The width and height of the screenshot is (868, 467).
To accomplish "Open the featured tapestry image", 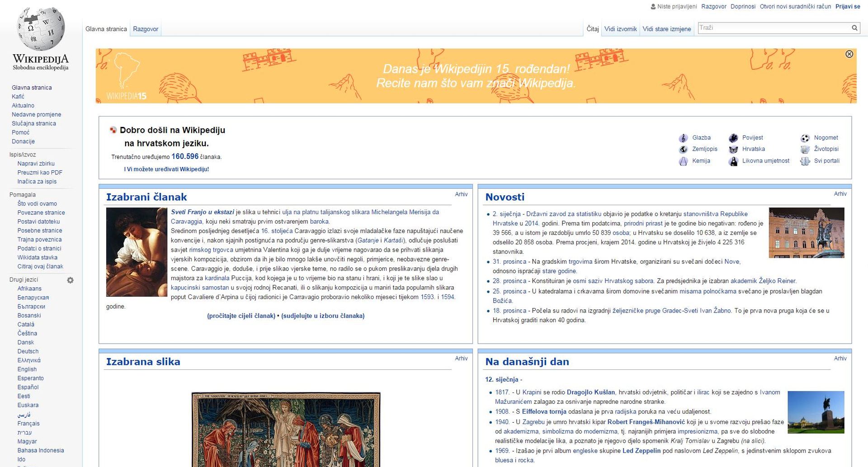I will click(286, 429).
